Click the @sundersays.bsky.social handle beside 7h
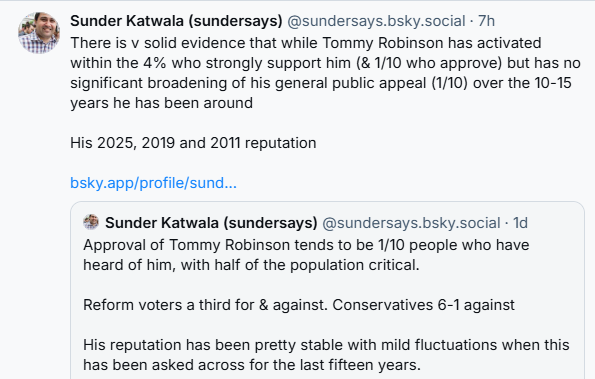This screenshot has width=595, height=379. pos(376,21)
